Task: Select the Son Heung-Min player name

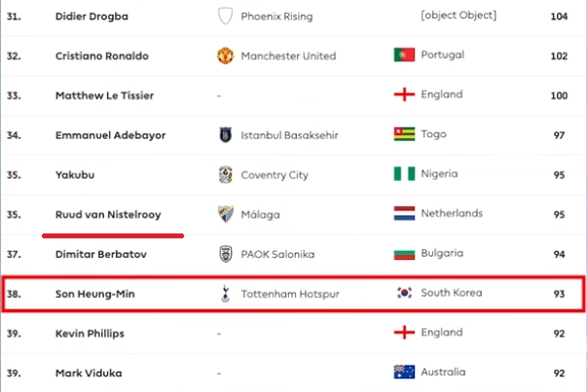Action: tap(95, 294)
